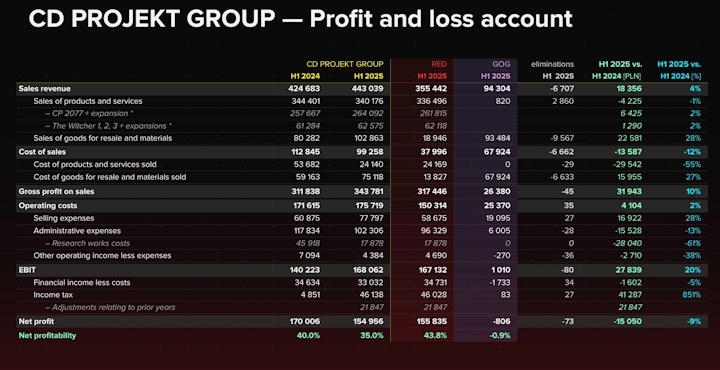This screenshot has height=370, width=720.
Task: Select 'The Witcher 1, 2, 3 + expansions' label
Action: coord(109,126)
